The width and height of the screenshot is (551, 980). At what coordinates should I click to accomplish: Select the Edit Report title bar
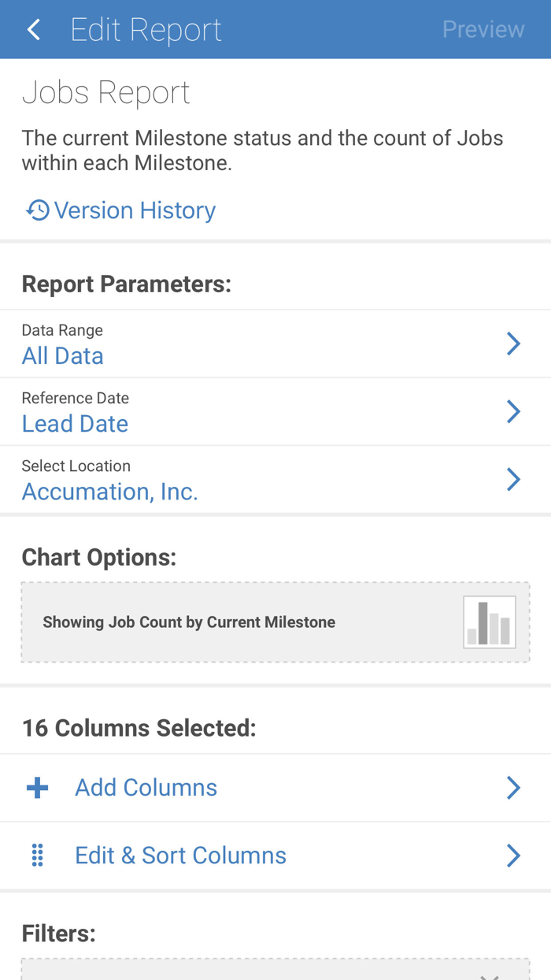point(146,29)
